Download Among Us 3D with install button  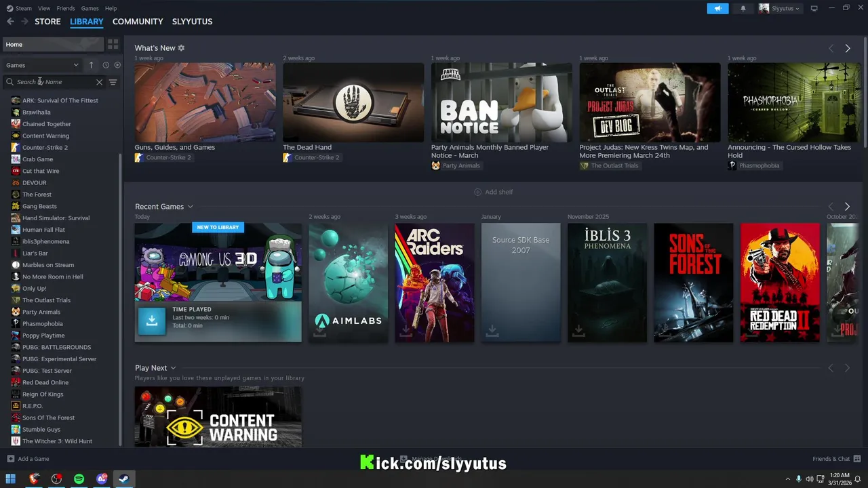click(x=152, y=321)
